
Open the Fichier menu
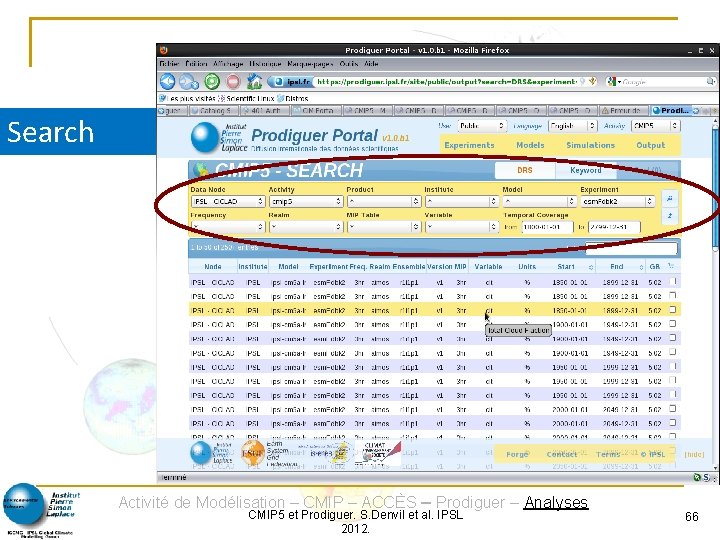(x=169, y=64)
